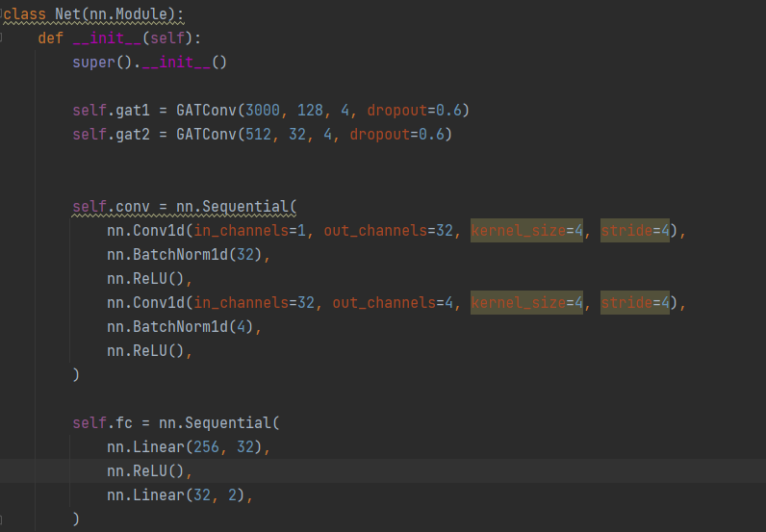Click closing parenthesis of self.conv Sequential

pos(76,374)
